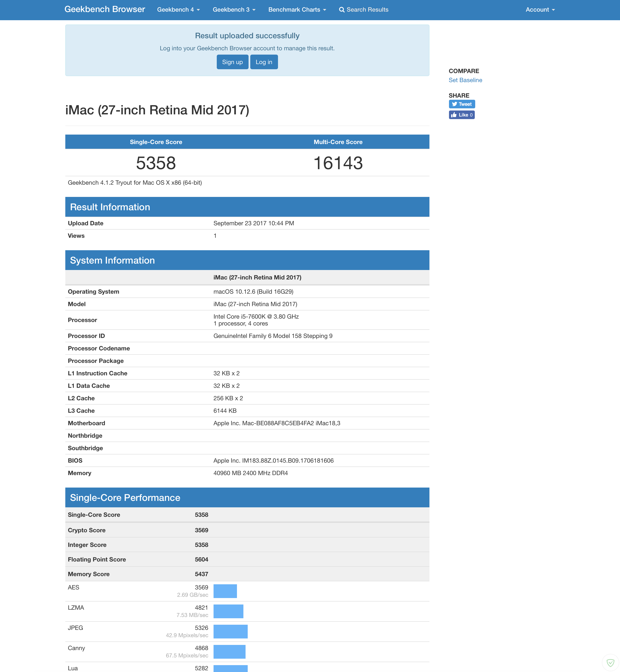
Task: Click the Single-Core Score header cell
Action: [156, 142]
